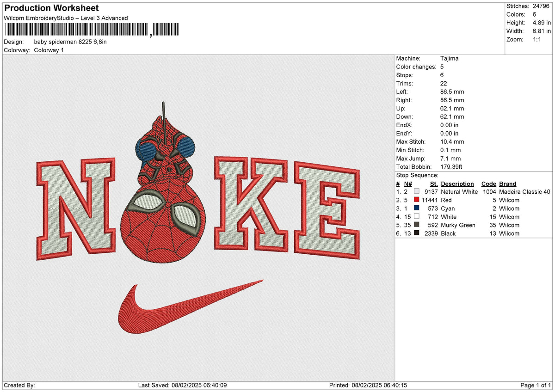
Task: Click the Total Bobbin value 179.39ft
Action: 451,167
